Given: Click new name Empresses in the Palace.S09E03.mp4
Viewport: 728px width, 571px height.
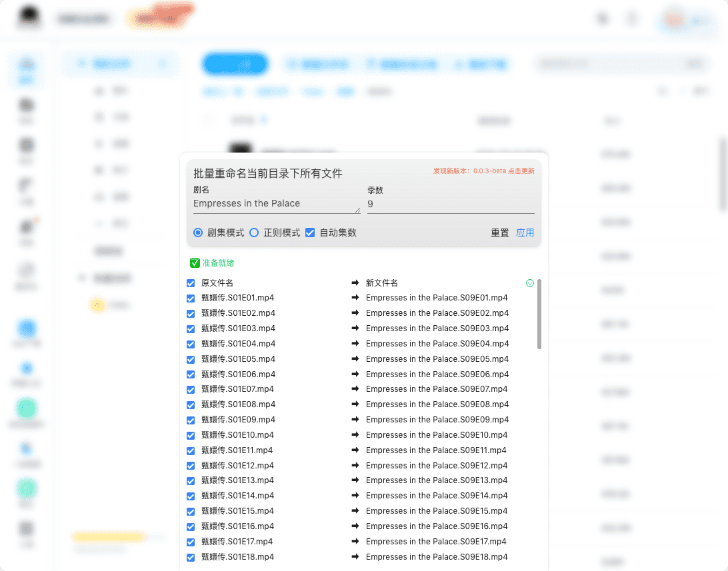Looking at the screenshot, I should 437,328.
